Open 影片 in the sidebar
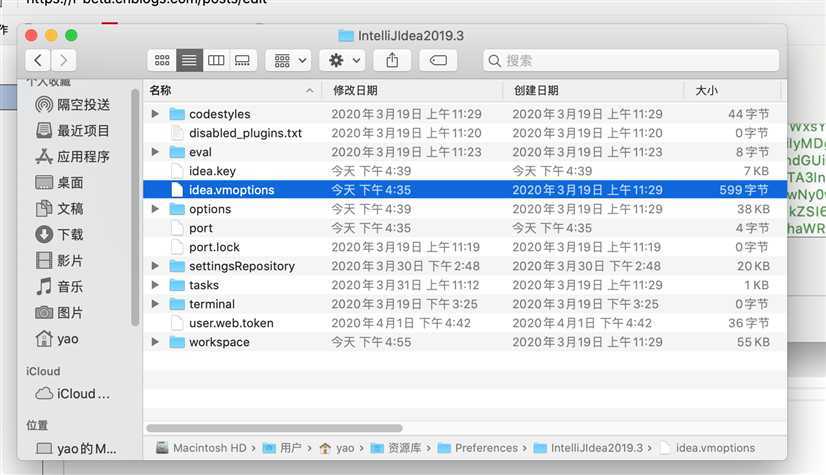This screenshot has width=826, height=475. coord(60,261)
